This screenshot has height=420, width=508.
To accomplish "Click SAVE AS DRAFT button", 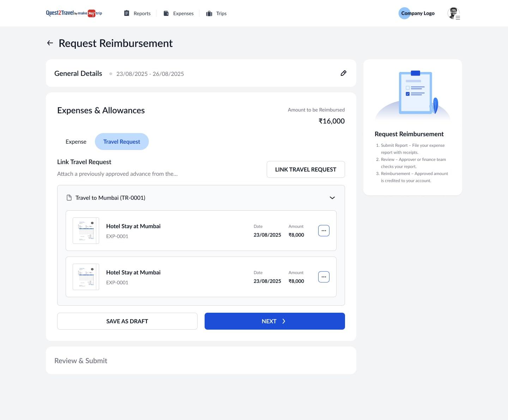I will [x=127, y=321].
